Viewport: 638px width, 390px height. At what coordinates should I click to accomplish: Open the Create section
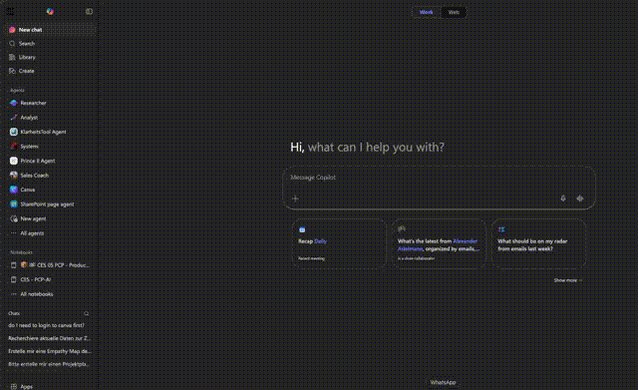coord(50,71)
